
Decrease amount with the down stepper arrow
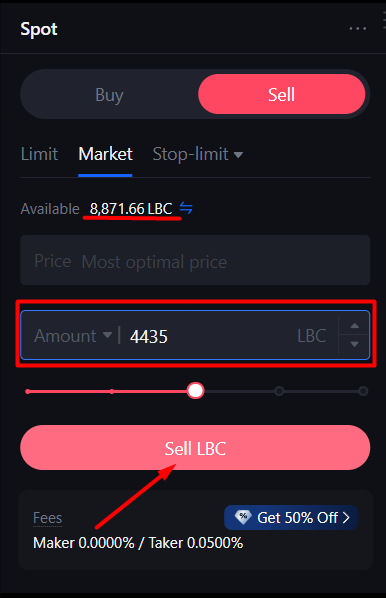tap(355, 344)
